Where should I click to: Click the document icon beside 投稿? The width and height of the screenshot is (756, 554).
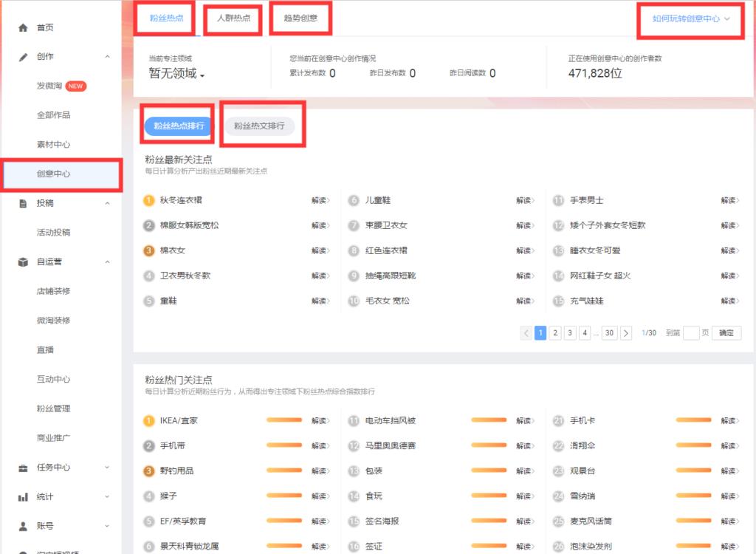(x=23, y=203)
